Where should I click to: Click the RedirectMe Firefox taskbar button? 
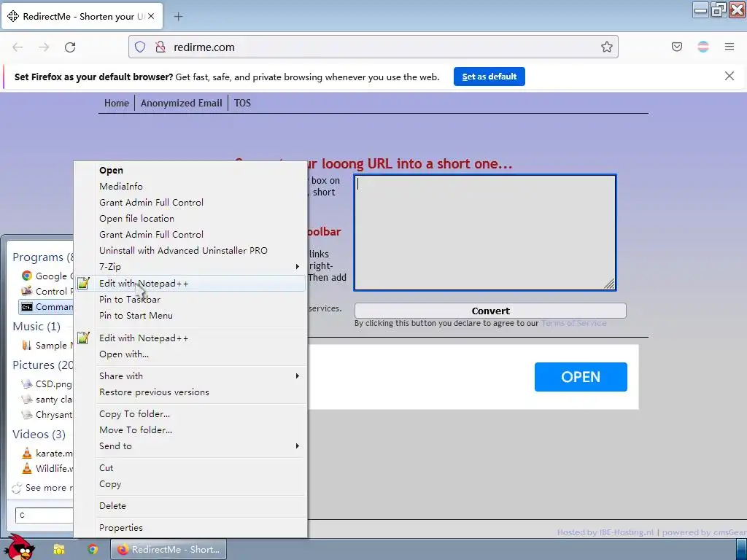click(169, 550)
